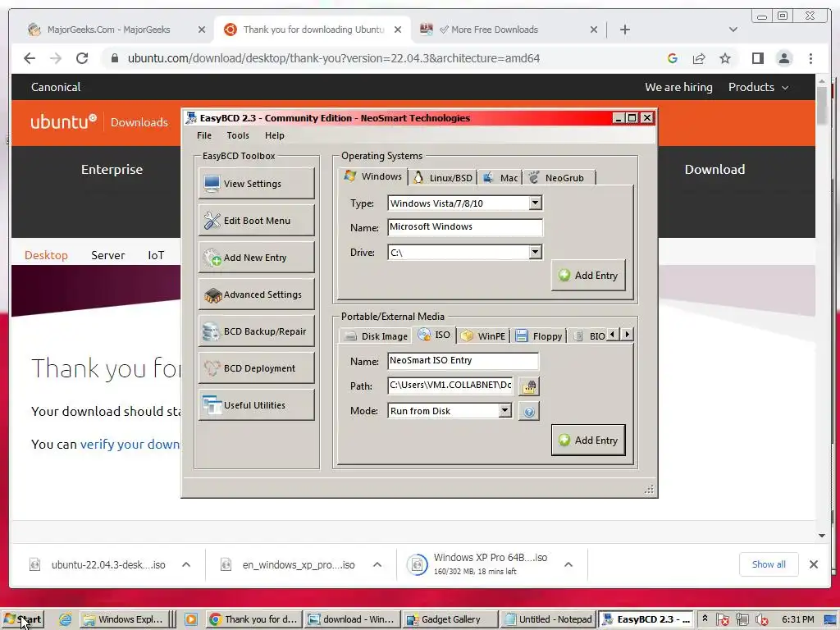
Task: Open Windows Explorer taskbar button
Action: pyautogui.click(x=126, y=619)
